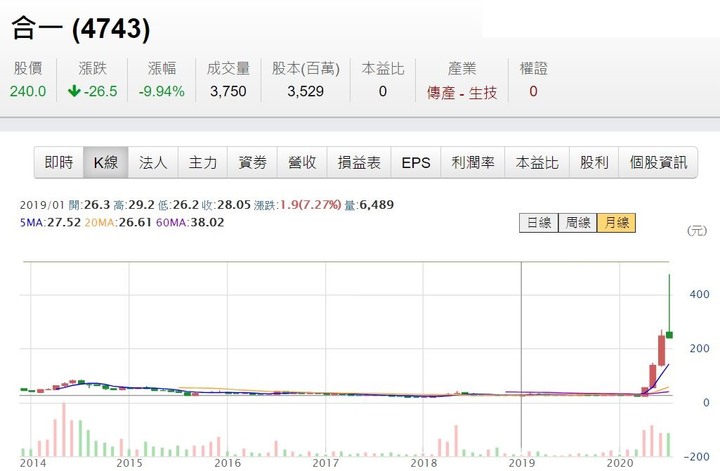Click the 傳產 - 生技 industry link
The width and height of the screenshot is (720, 471).
pos(461,93)
